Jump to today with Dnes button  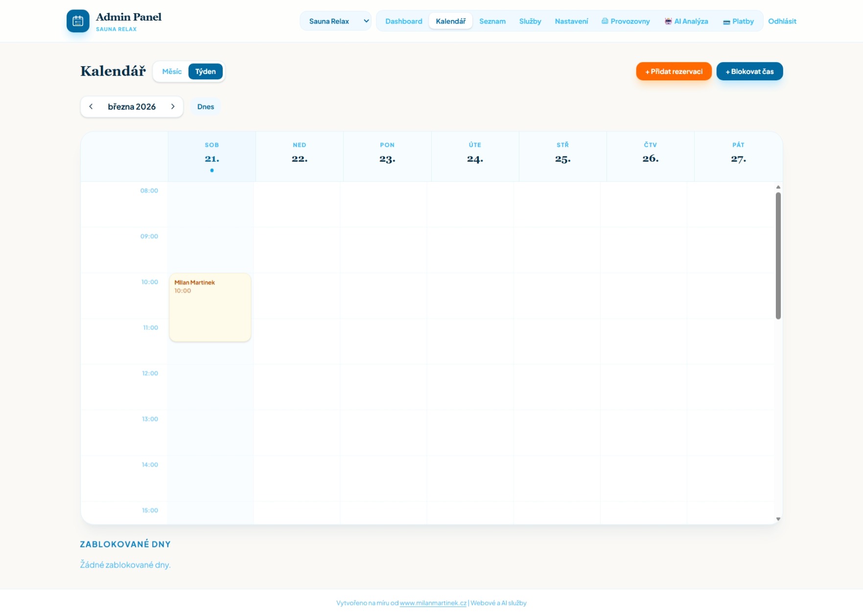point(206,107)
